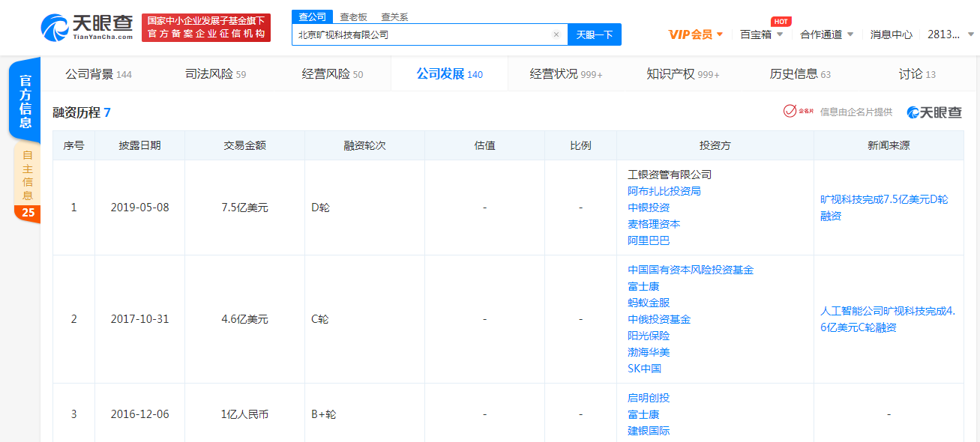Open investor link 阿布扎比投资局

pos(664,191)
